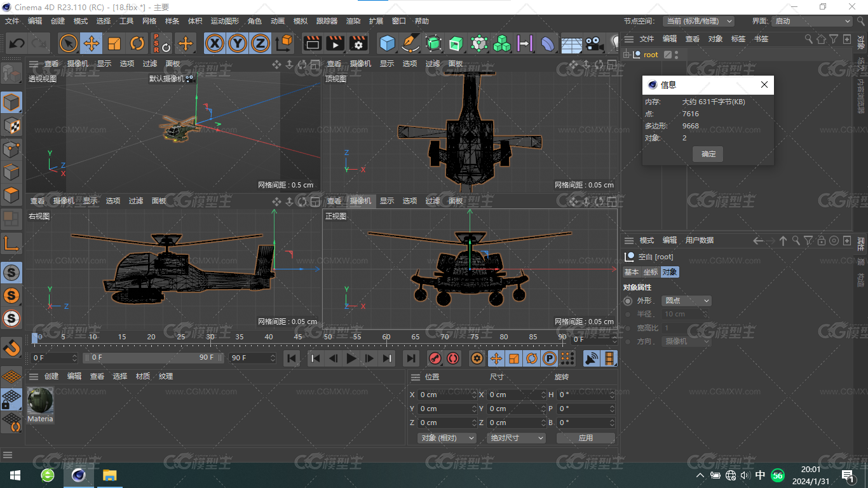Select texture mode checkered cube icon

[11, 126]
